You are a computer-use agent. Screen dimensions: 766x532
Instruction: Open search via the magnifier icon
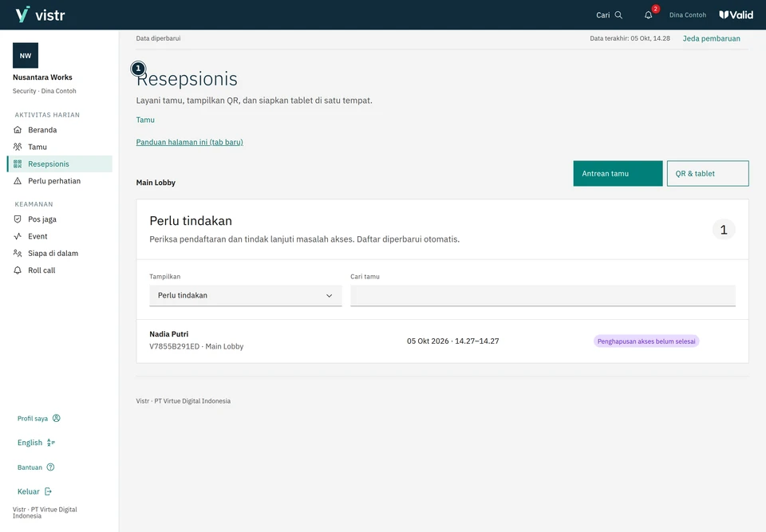click(618, 15)
